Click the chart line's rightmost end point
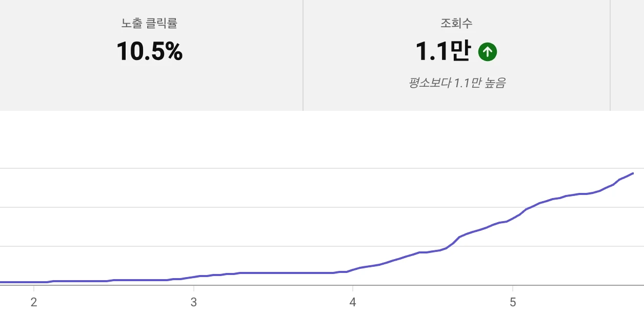 pos(633,173)
